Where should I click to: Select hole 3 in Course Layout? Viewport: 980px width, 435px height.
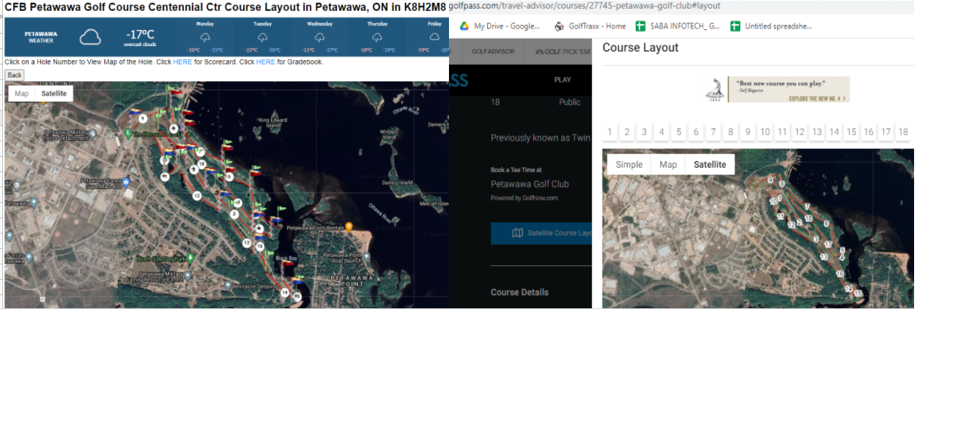click(x=645, y=132)
